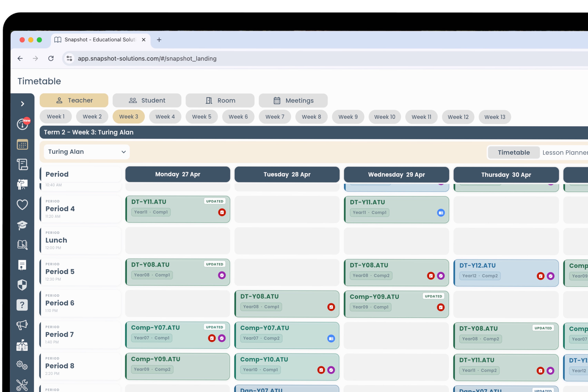Open Thursday Period 7 DT-Y08.ATU lesson

506,336
